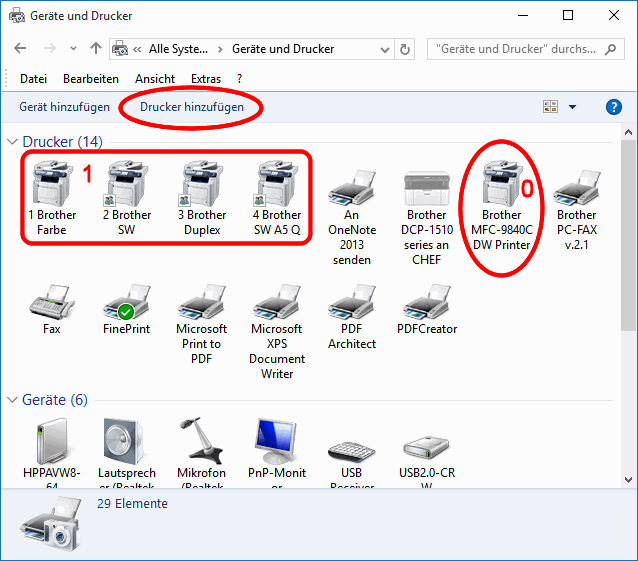Collapse the Geräte (6) group

click(13, 400)
